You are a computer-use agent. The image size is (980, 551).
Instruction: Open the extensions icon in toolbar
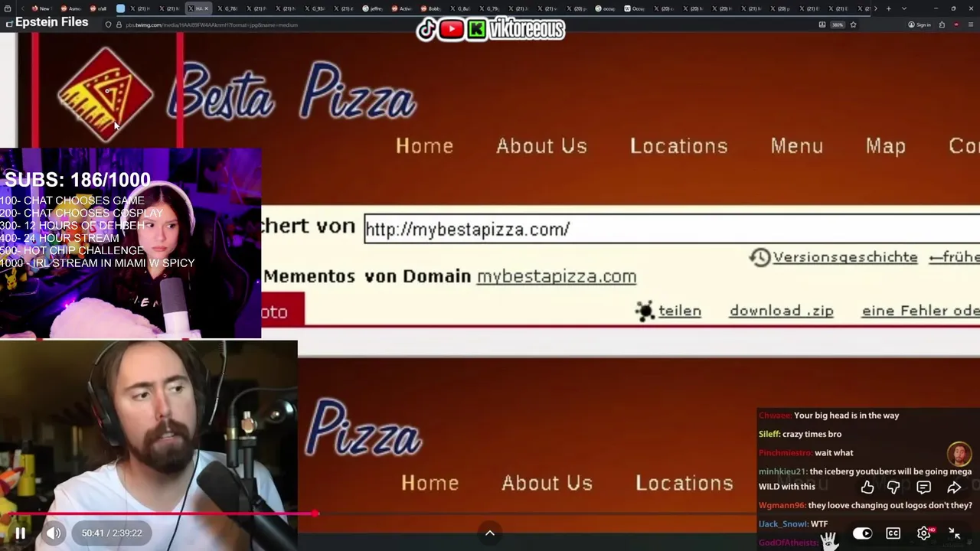pyautogui.click(x=942, y=24)
